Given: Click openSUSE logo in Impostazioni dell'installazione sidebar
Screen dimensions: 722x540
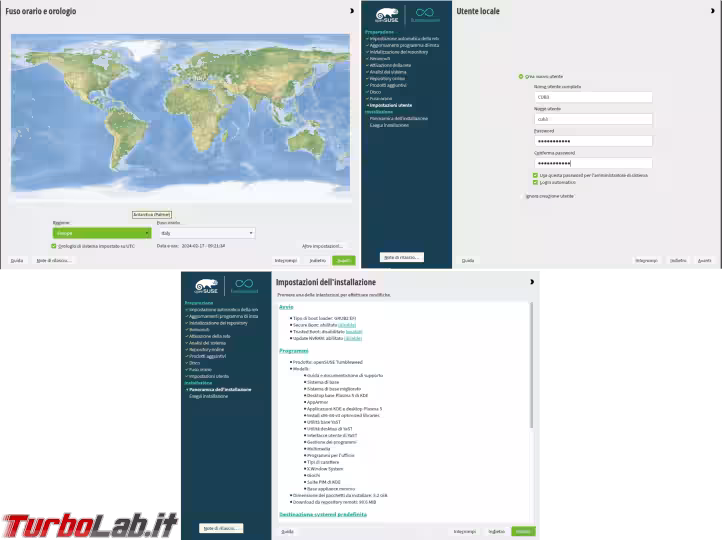Looking at the screenshot, I should 206,286.
